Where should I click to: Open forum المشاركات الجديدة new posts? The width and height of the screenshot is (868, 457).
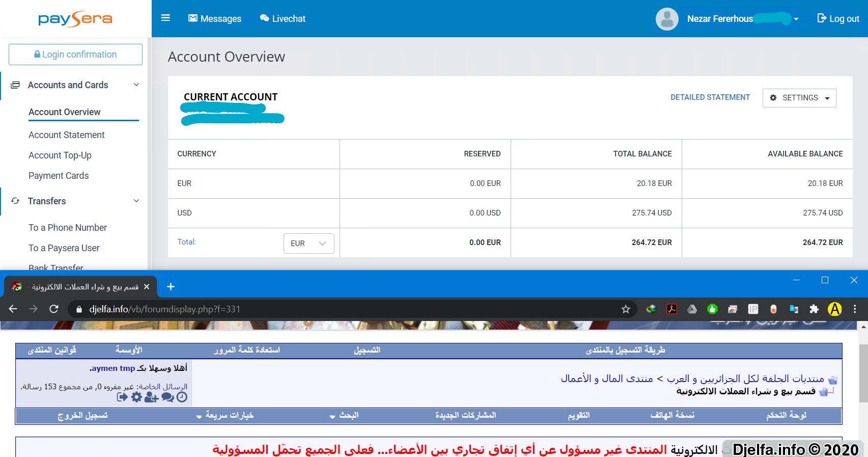pyautogui.click(x=466, y=416)
